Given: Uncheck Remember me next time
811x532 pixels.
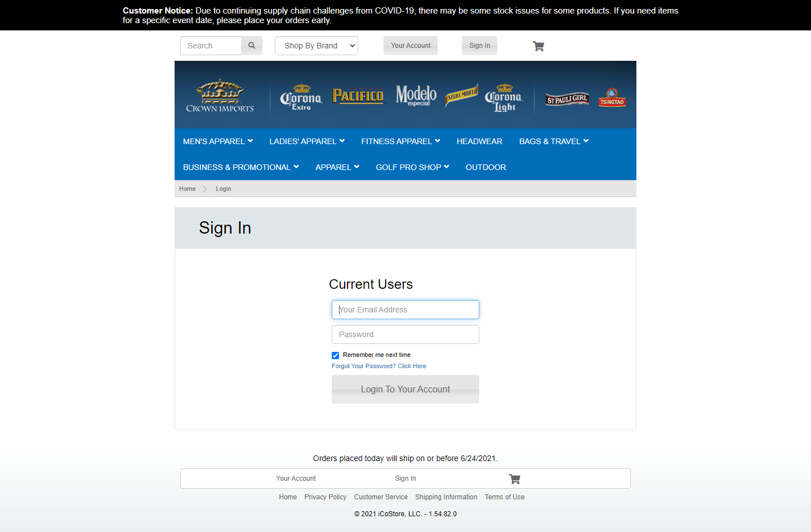Looking at the screenshot, I should (x=336, y=355).
